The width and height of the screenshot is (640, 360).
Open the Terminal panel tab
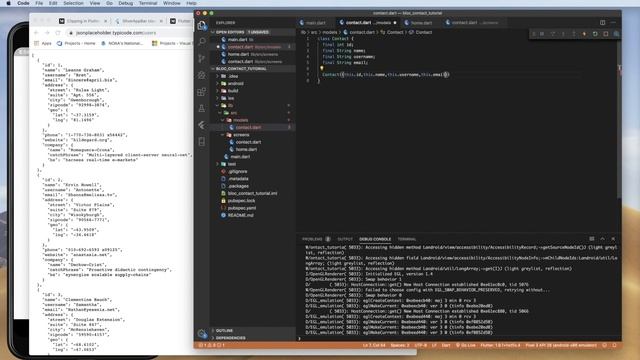click(407, 239)
